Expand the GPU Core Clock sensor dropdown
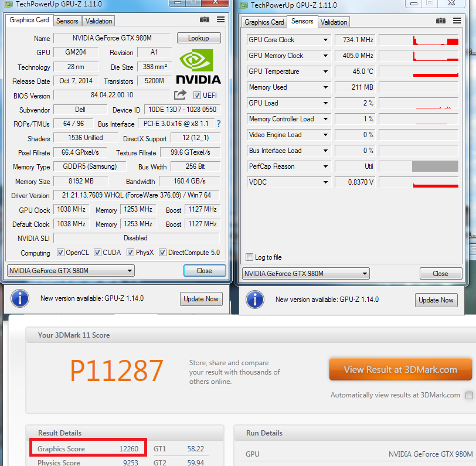 (x=326, y=40)
